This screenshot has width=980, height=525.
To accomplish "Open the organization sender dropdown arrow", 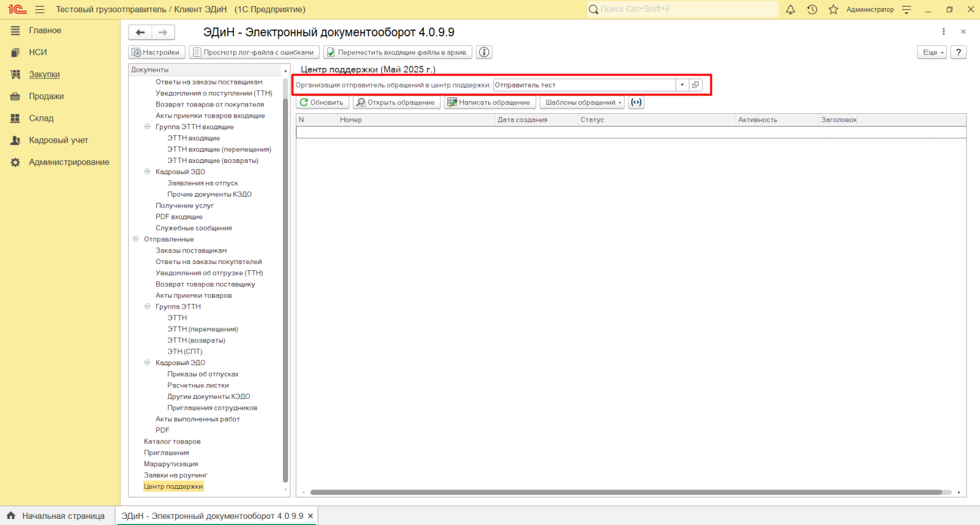I will point(682,85).
